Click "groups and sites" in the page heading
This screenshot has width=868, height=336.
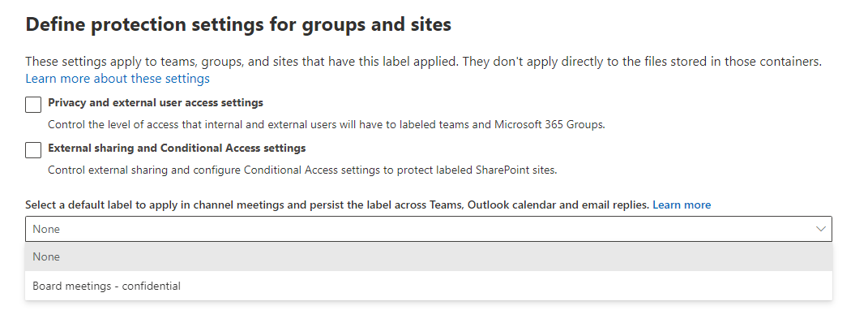(385, 25)
